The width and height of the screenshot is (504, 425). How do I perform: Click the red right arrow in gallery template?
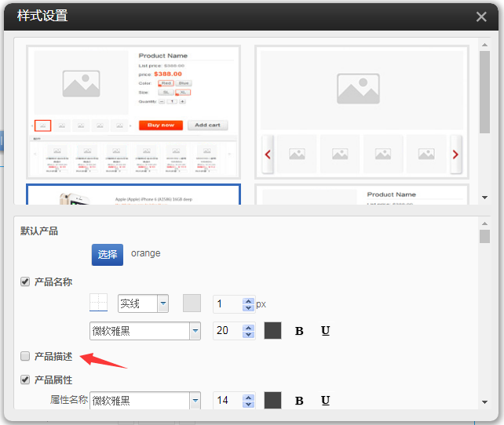(x=455, y=154)
